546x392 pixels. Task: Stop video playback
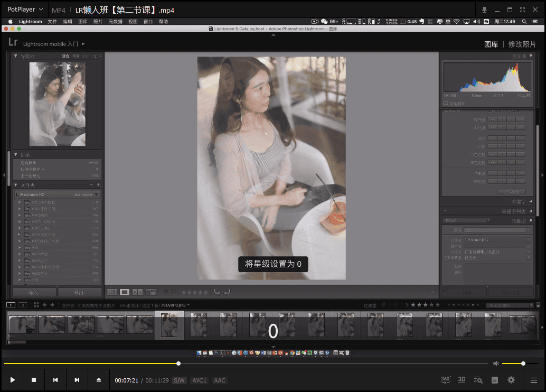(x=34, y=380)
